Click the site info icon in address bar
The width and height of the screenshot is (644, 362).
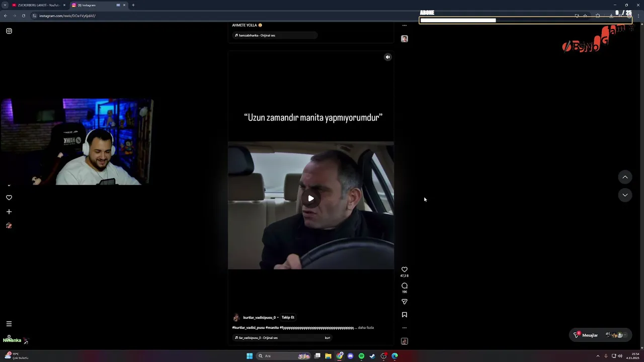pyautogui.click(x=34, y=16)
